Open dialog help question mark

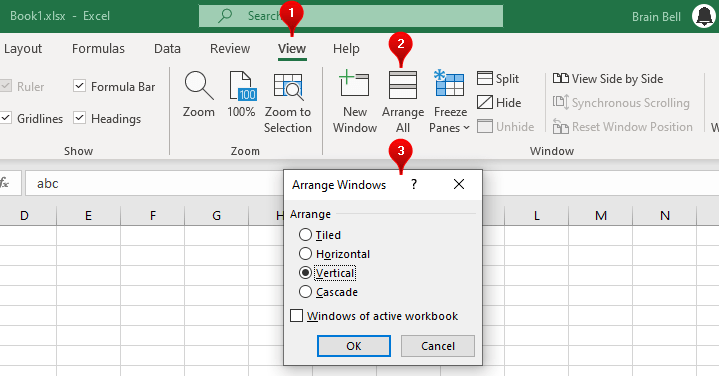[x=414, y=184]
